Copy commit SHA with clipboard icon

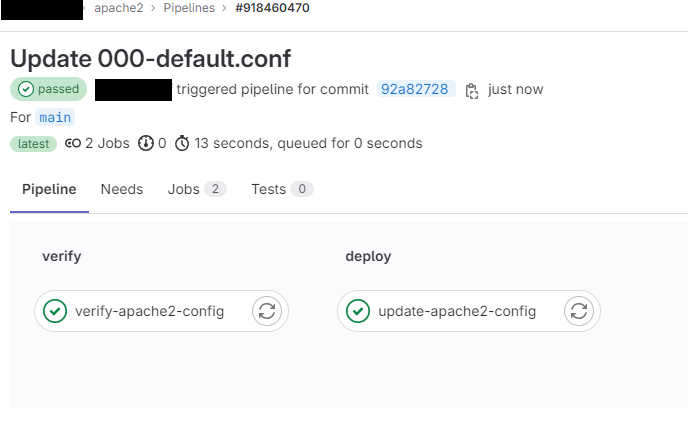click(472, 91)
